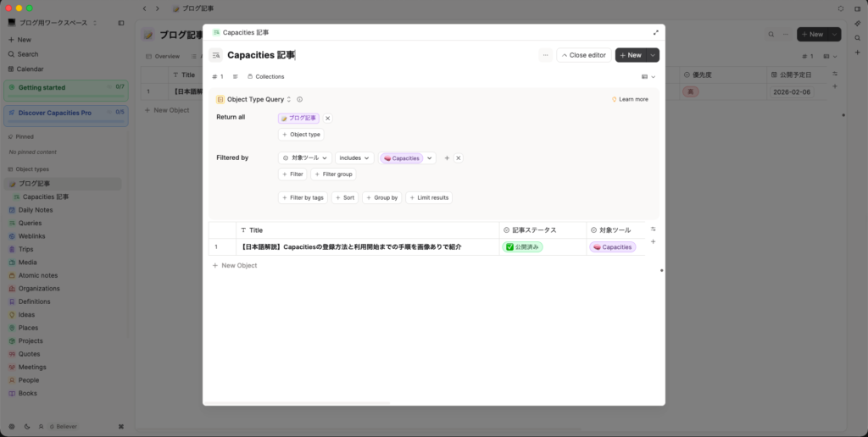
Task: Switch the Object Type Query type selector
Action: (259, 100)
